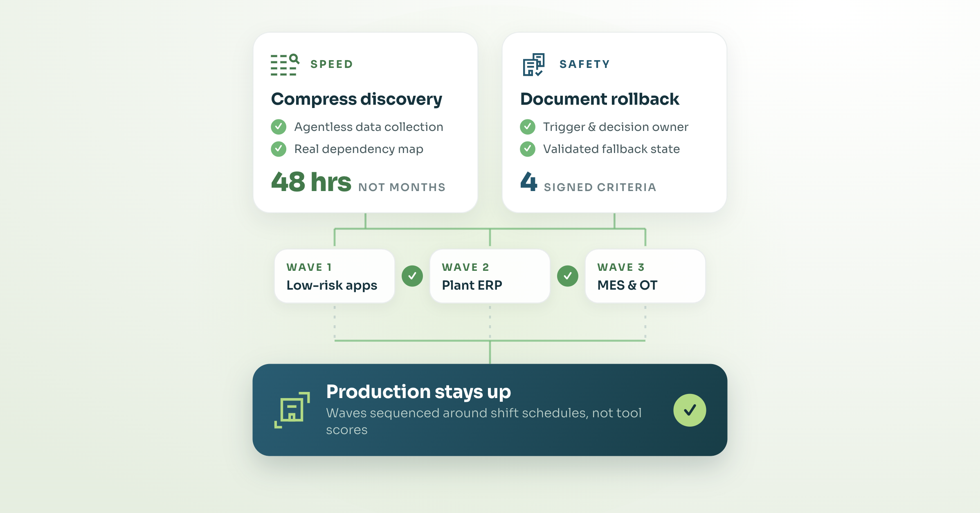Click the text Real dependency map
Image resolution: width=980 pixels, height=513 pixels.
(x=359, y=149)
